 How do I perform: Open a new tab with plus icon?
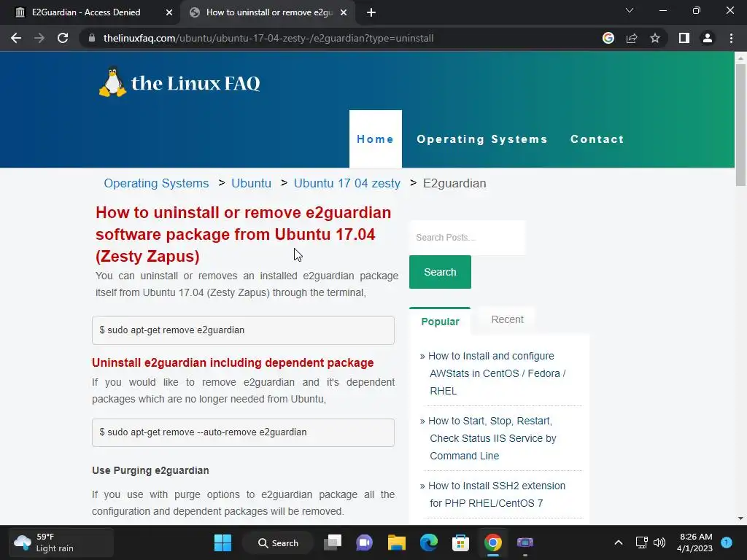pyautogui.click(x=371, y=12)
